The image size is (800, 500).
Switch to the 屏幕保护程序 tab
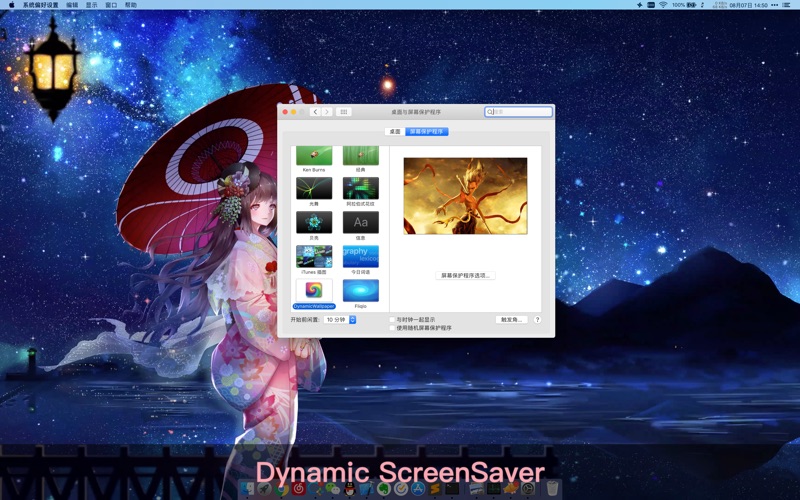[x=427, y=132]
